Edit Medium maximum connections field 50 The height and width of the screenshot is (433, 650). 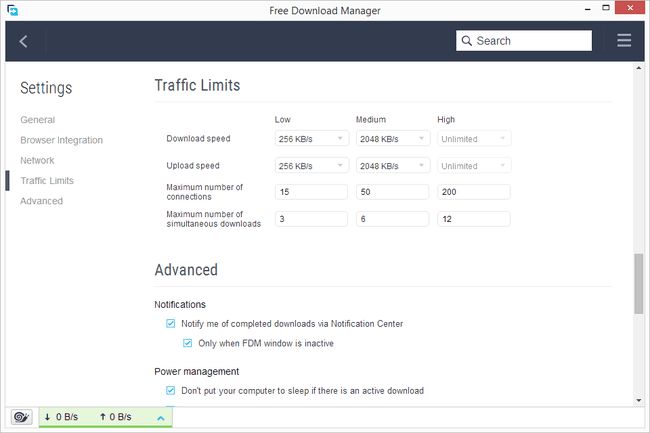coord(393,192)
